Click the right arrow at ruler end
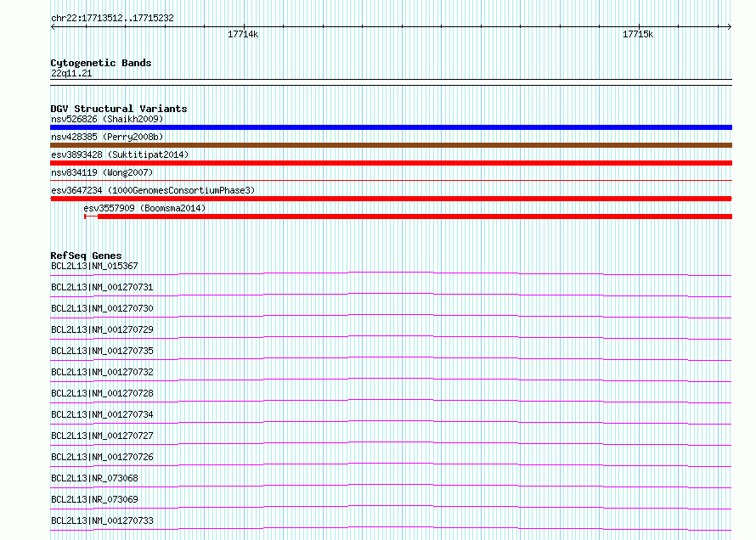756x540 pixels. click(x=730, y=26)
